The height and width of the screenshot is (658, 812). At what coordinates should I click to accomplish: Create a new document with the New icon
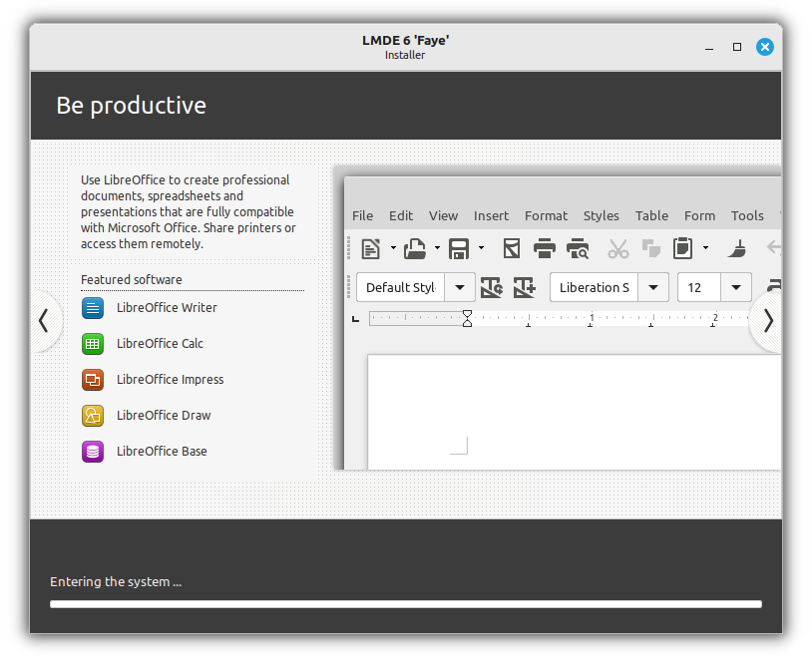tap(372, 247)
